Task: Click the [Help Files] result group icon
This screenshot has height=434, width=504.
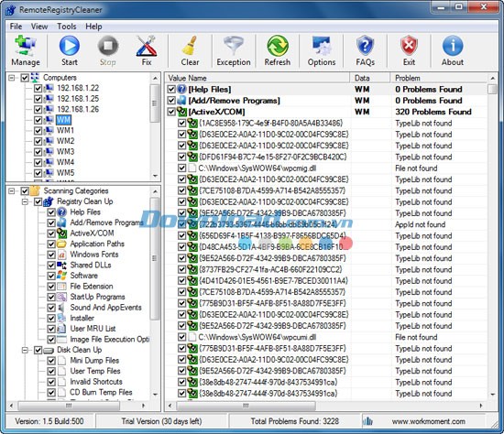Action: pyautogui.click(x=182, y=89)
